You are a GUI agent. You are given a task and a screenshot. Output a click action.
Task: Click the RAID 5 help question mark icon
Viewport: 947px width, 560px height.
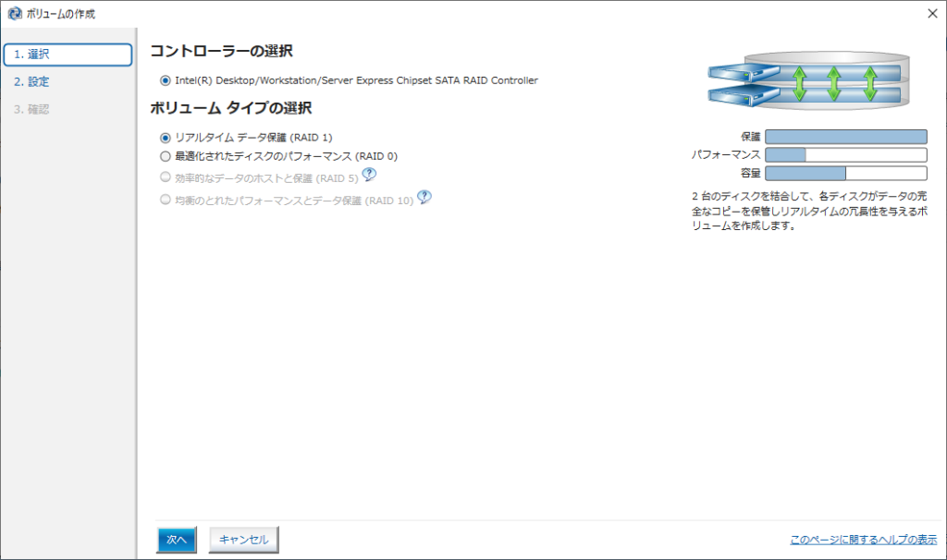point(369,175)
